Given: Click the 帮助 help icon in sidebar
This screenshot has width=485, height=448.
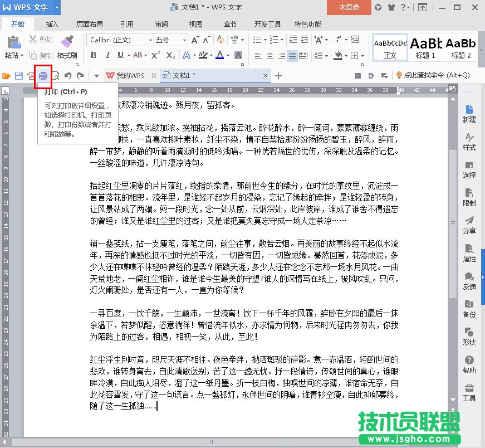Looking at the screenshot, I should (469, 364).
